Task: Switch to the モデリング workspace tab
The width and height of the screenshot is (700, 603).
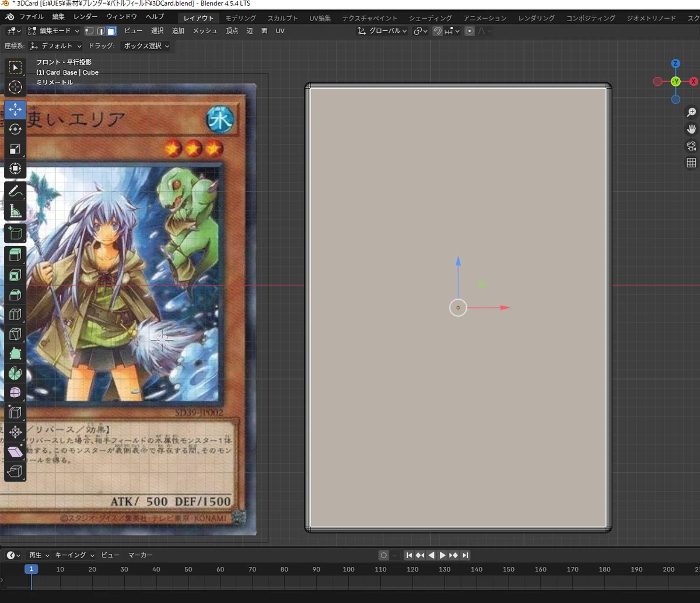Action: click(241, 18)
